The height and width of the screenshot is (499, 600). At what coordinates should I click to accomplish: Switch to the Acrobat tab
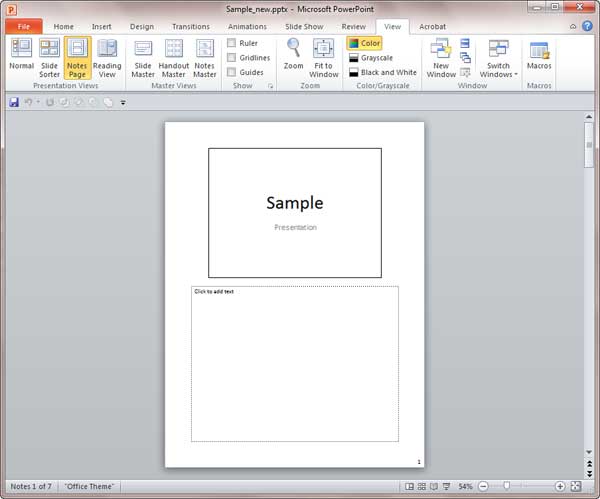432,26
